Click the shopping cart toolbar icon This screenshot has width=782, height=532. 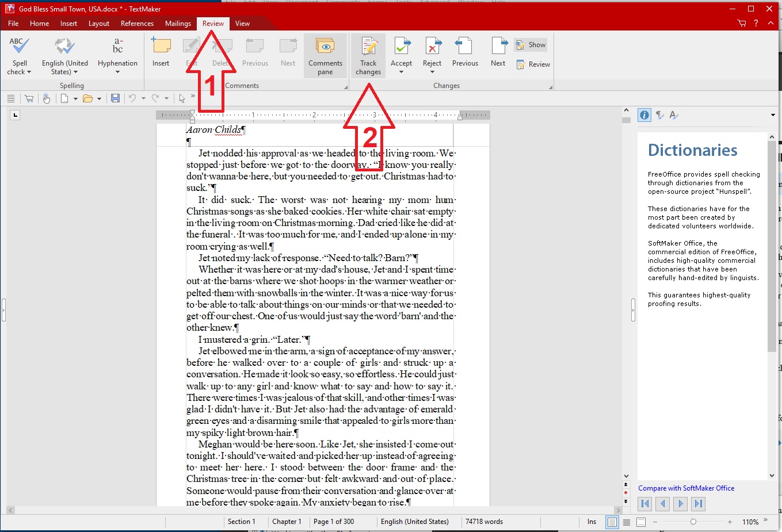click(29, 98)
